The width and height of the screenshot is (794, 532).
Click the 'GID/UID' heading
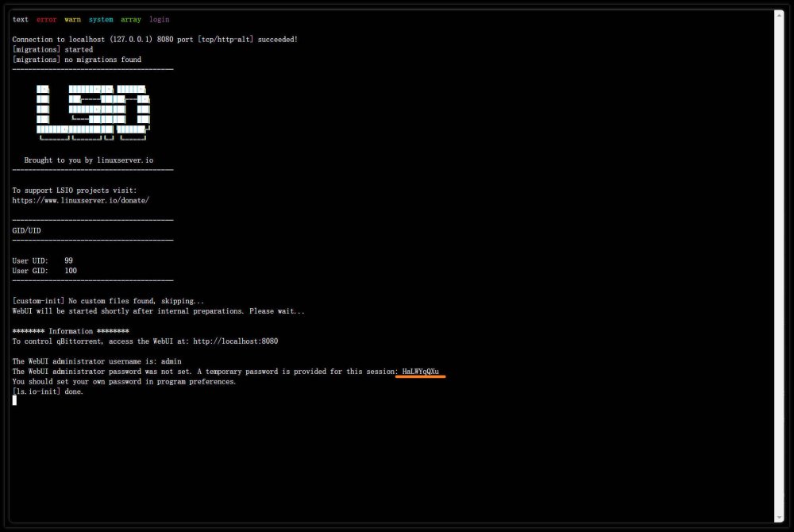[26, 231]
